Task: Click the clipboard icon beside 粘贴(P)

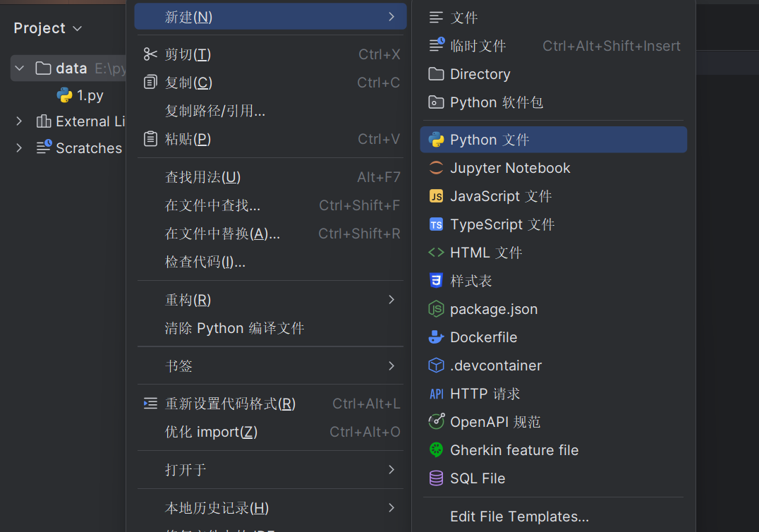Action: (x=150, y=139)
